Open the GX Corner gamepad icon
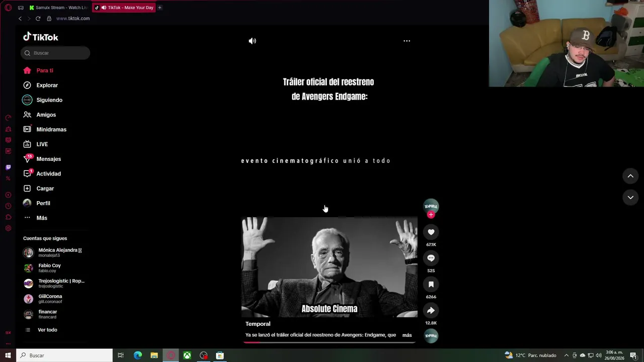Screen dimensions: 644x362 21,8
